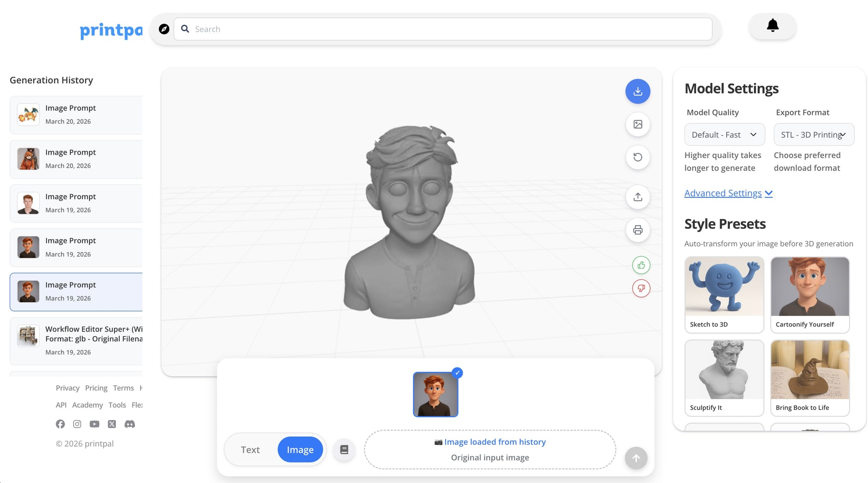
Task: Click into the Search field
Action: [443, 29]
